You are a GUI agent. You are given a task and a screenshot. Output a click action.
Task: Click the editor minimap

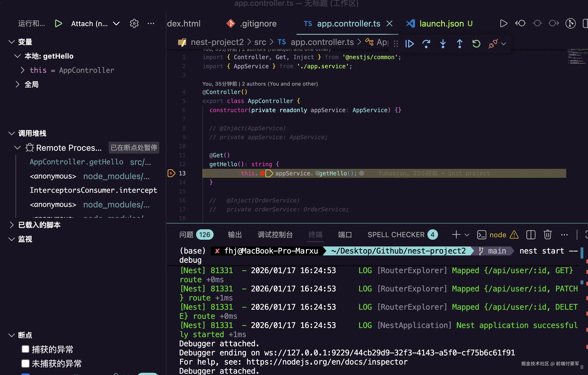(577, 57)
